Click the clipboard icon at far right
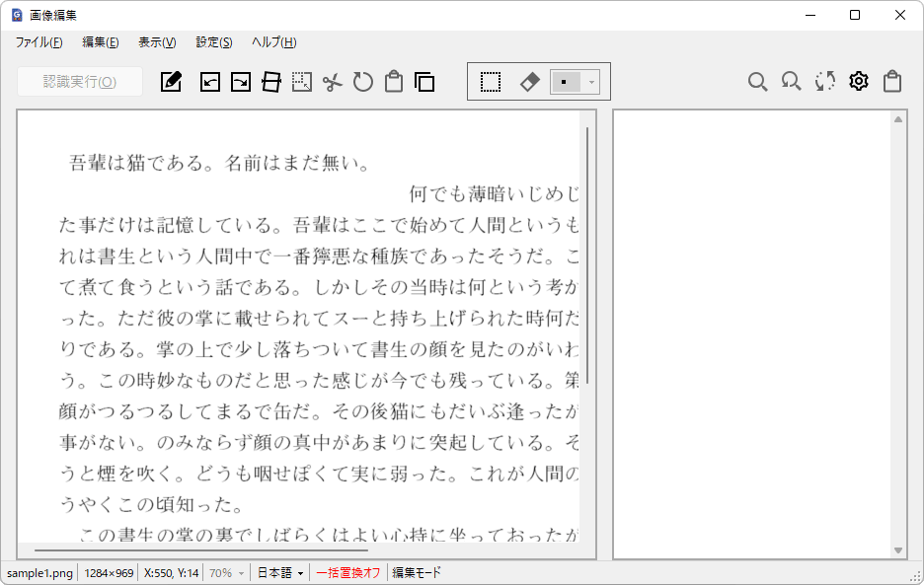The width and height of the screenshot is (924, 585). point(892,81)
